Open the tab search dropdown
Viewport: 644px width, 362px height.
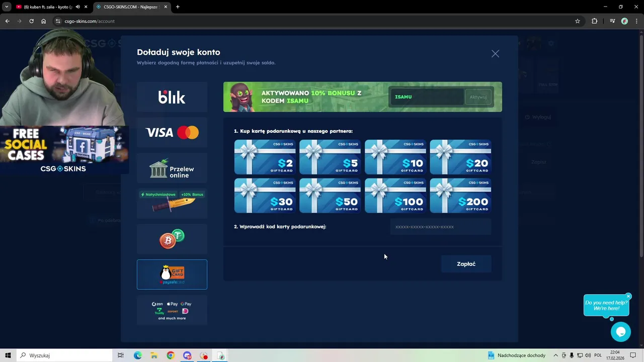tap(7, 7)
